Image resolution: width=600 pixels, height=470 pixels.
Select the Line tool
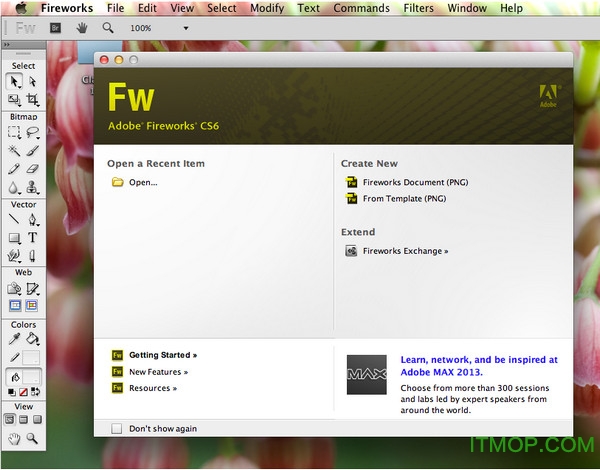pos(14,219)
